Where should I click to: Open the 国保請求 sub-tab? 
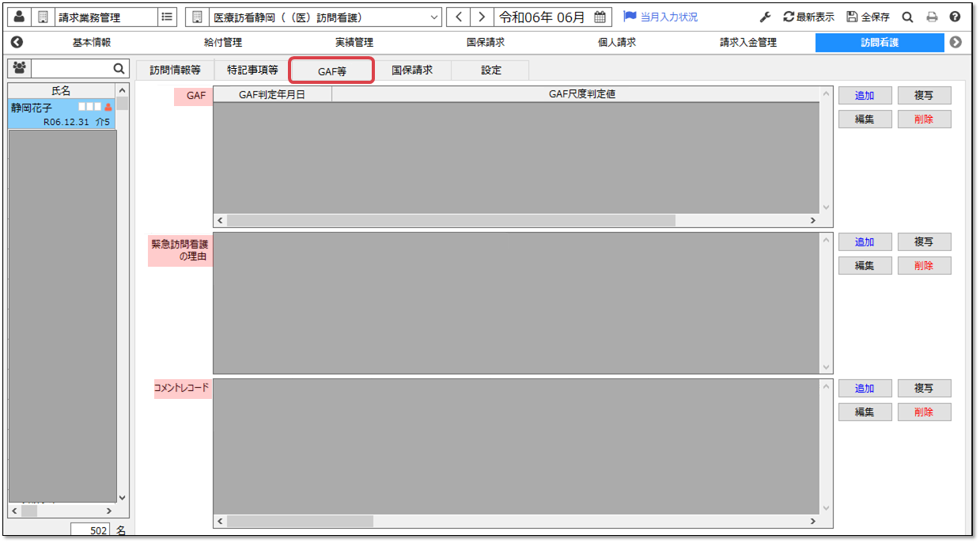[x=412, y=70]
